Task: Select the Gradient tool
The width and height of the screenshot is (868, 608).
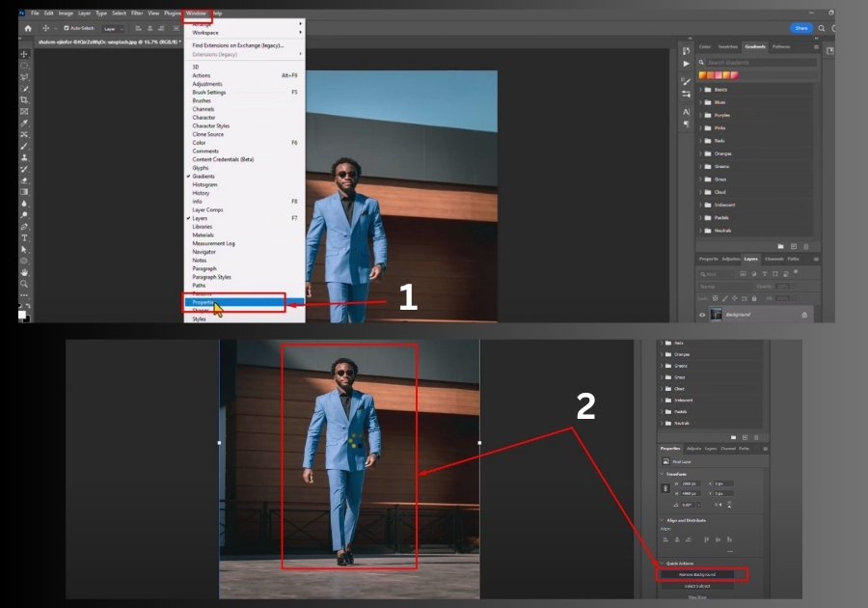Action: coord(24,192)
